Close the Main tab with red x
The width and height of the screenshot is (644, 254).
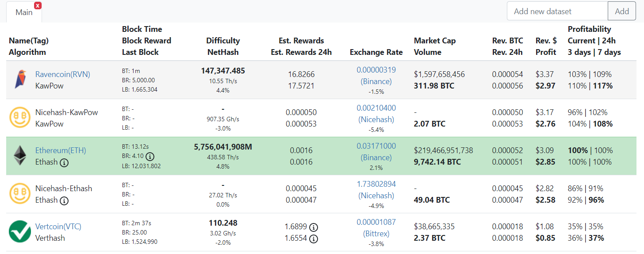click(38, 5)
